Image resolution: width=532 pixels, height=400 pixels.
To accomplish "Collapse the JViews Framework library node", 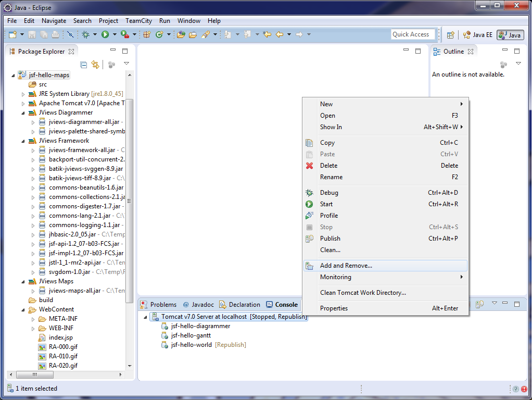I will (x=23, y=141).
